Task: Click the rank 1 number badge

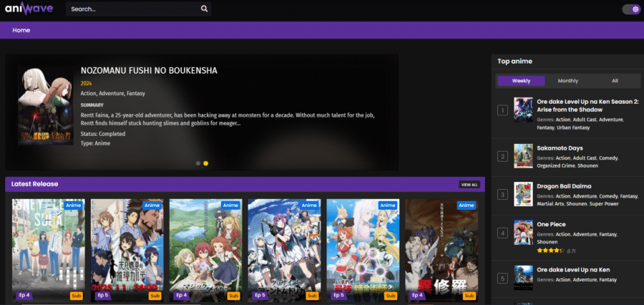Action: click(x=503, y=110)
